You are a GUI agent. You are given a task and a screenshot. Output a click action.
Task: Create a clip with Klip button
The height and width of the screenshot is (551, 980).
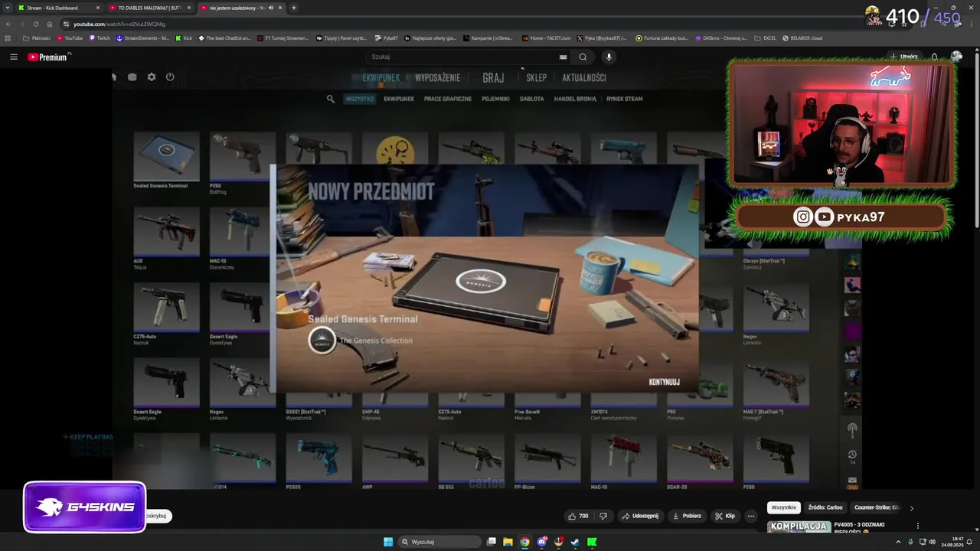pyautogui.click(x=725, y=516)
